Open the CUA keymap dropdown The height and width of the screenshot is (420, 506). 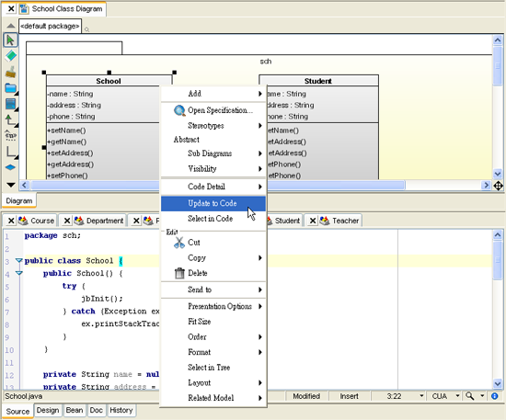click(x=457, y=396)
